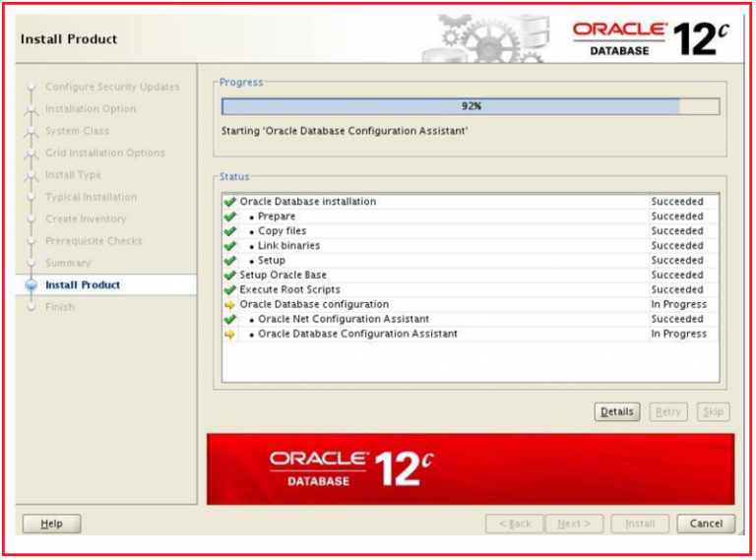Screen dimensions: 756x560
Task: Click checkmark icon next to Setup Oracle Base
Action: click(x=230, y=276)
